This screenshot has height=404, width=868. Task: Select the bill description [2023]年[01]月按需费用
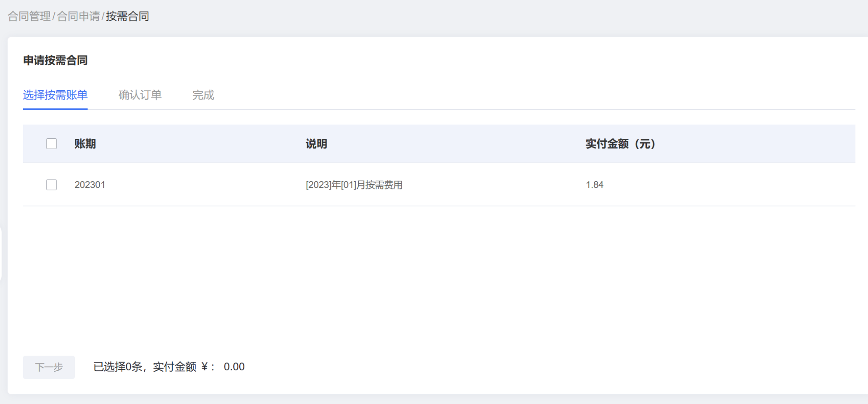point(354,185)
